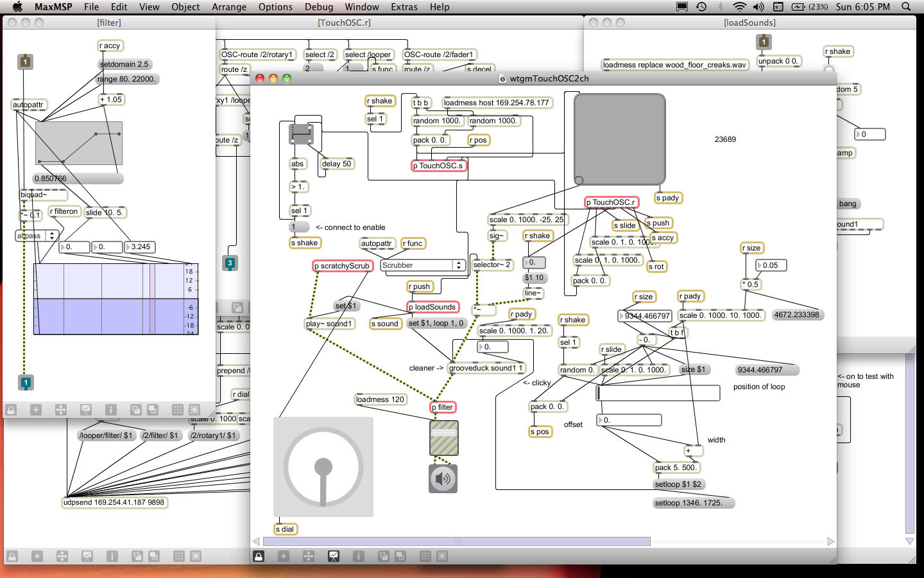Click the volume icon in menu bar
The height and width of the screenshot is (578, 924).
point(758,6)
